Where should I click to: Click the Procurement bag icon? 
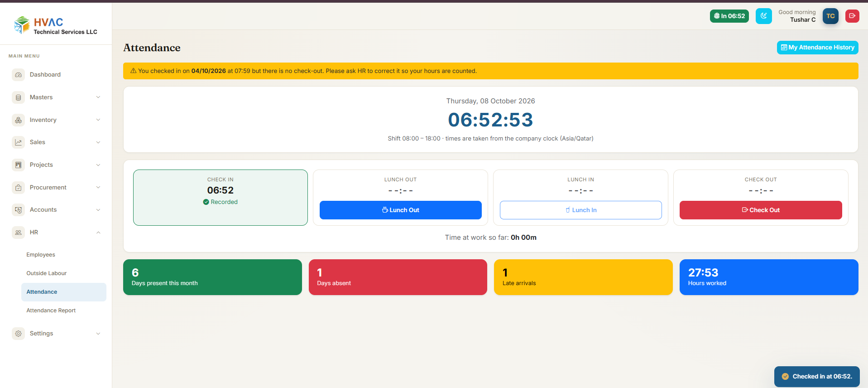pyautogui.click(x=18, y=187)
